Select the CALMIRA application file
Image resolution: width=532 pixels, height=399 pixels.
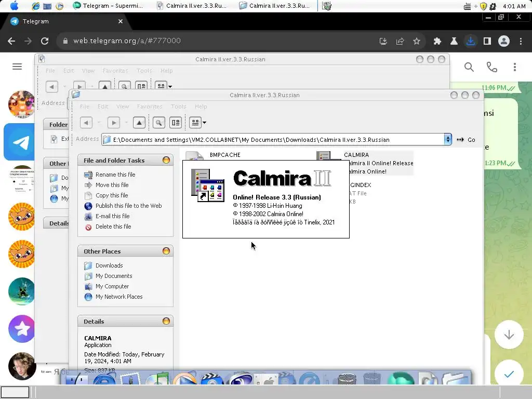point(356,155)
